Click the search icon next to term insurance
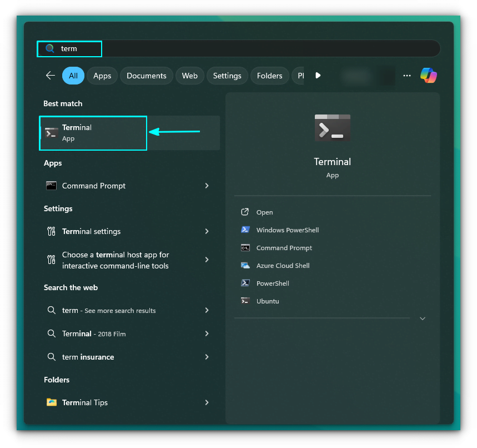The image size is (477, 448). point(52,357)
